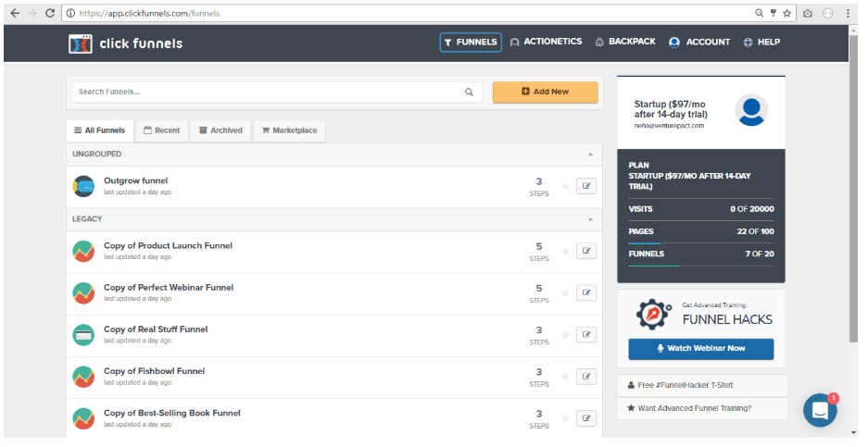This screenshot has height=447, width=868.
Task: Star the Copy of Perfect Webinar Funnel
Action: (565, 293)
